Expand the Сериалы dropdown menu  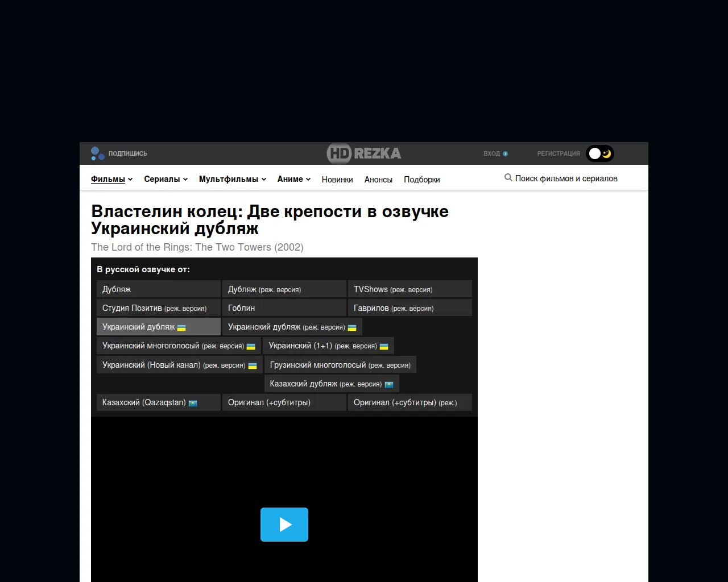pos(166,179)
